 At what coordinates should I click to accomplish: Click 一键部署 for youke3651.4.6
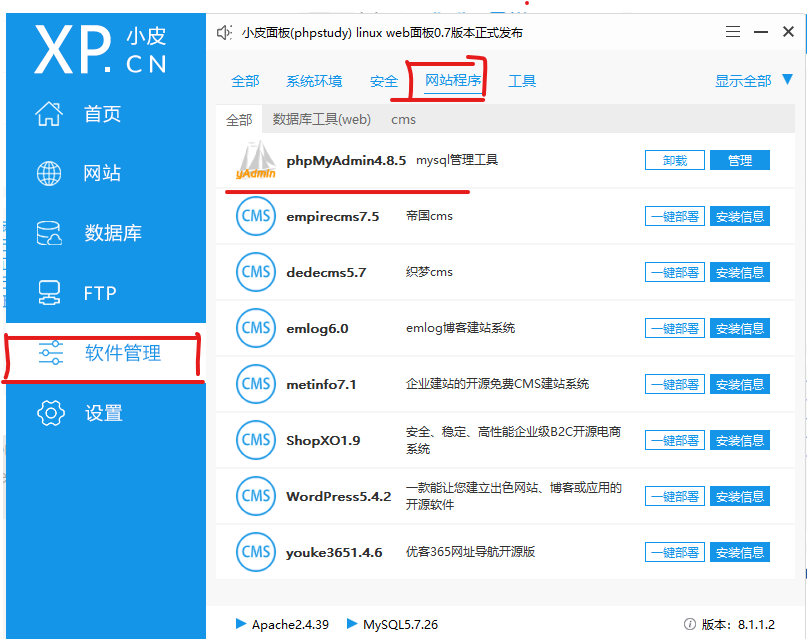coord(675,552)
